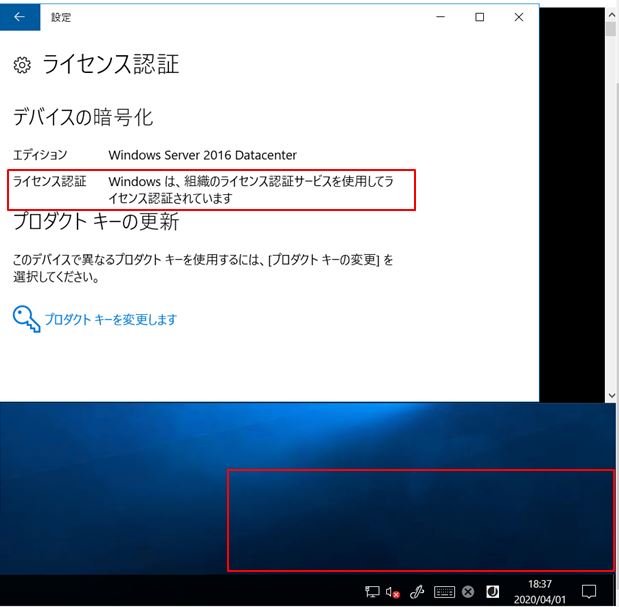Click the gear icon beside ライセンス認証
This screenshot has width=619, height=607.
22,66
